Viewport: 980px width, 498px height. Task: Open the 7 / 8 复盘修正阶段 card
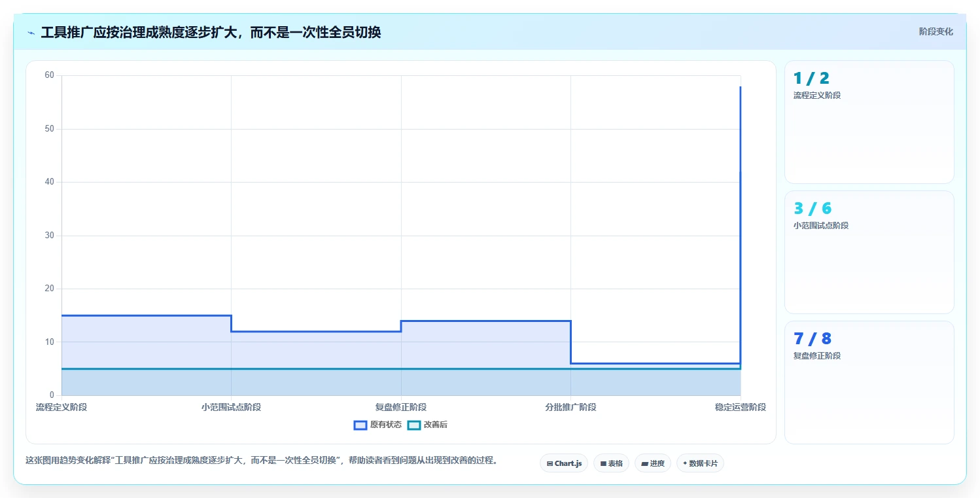pos(869,382)
